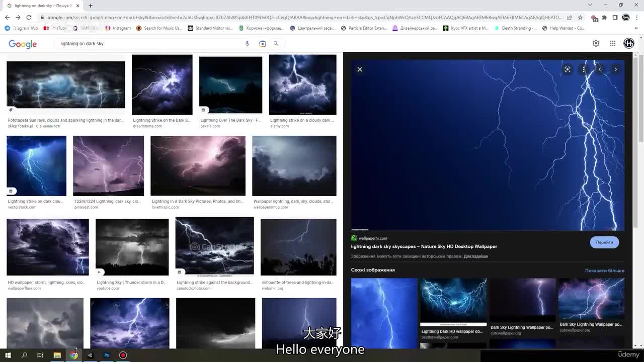Open Chrome three-dot menu

pyautogui.click(x=637, y=17)
